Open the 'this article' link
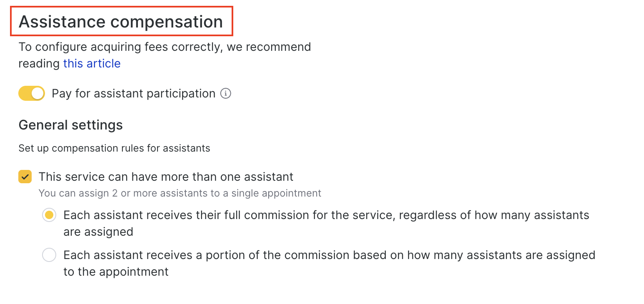This screenshot has width=644, height=304. pos(92,63)
